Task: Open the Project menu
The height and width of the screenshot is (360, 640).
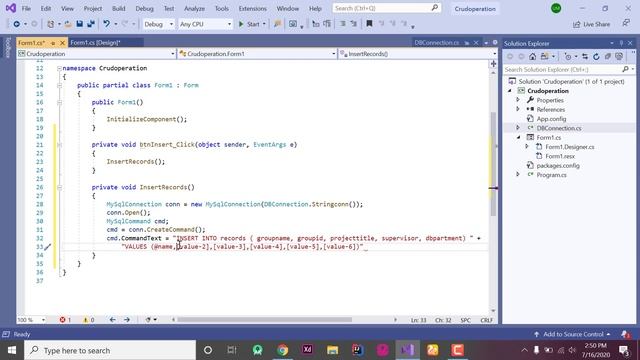Action: (93, 9)
